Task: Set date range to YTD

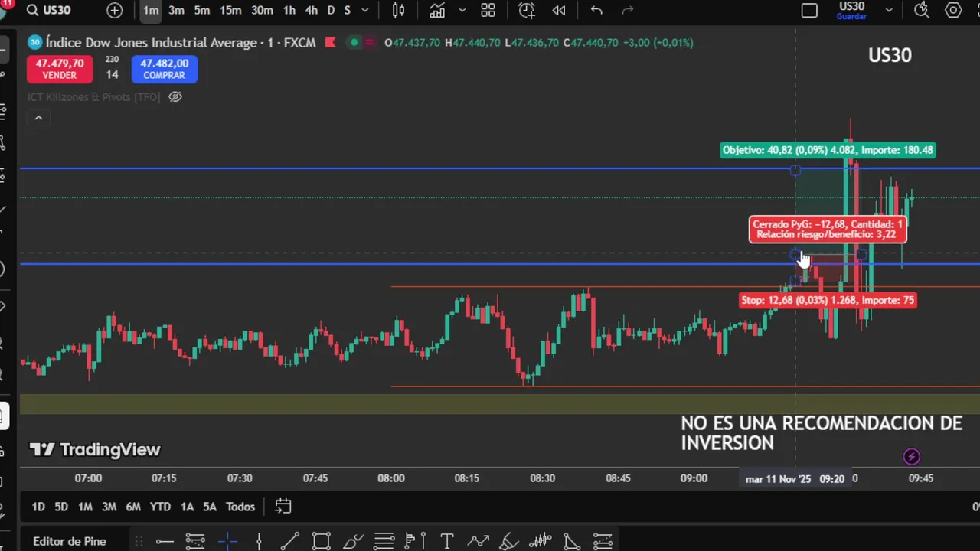Action: [x=160, y=507]
